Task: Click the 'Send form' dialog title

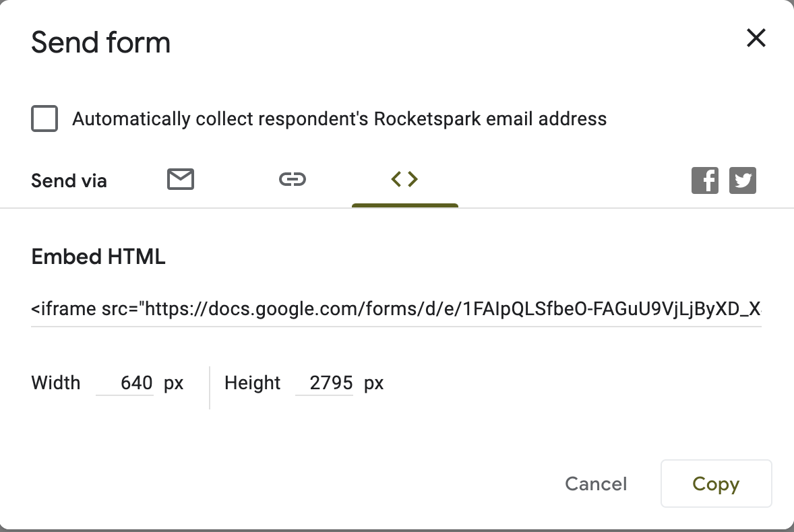Action: click(101, 42)
